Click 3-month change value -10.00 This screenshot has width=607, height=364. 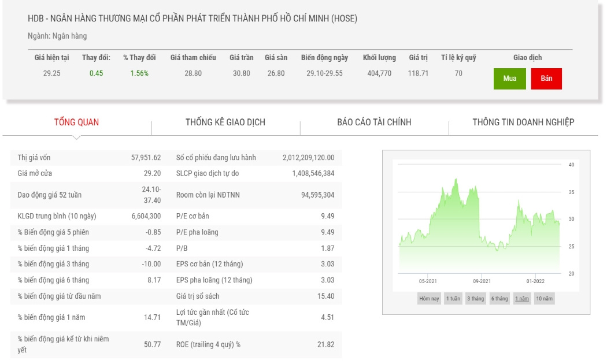point(151,264)
